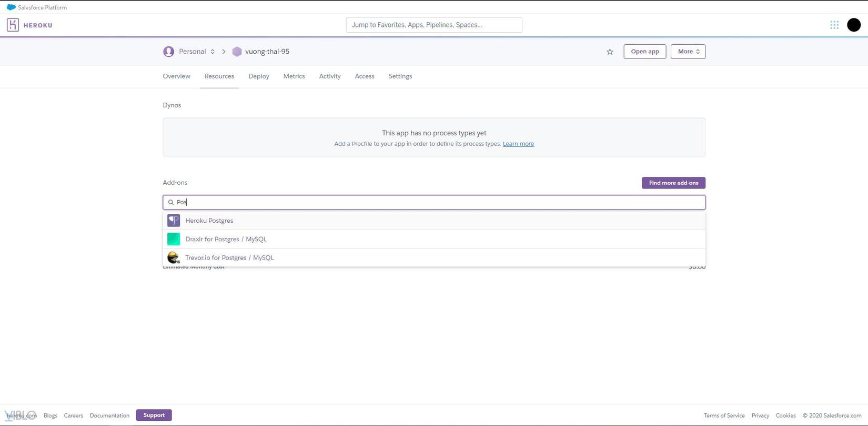View the Activity tab
The width and height of the screenshot is (868, 426).
click(x=330, y=76)
